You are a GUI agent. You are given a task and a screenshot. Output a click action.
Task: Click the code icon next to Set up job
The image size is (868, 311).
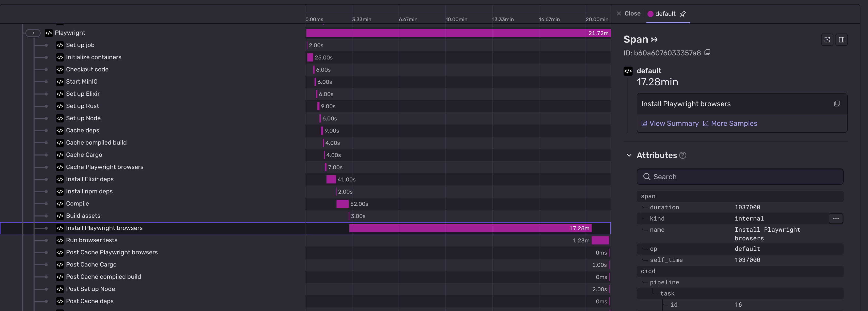[60, 45]
